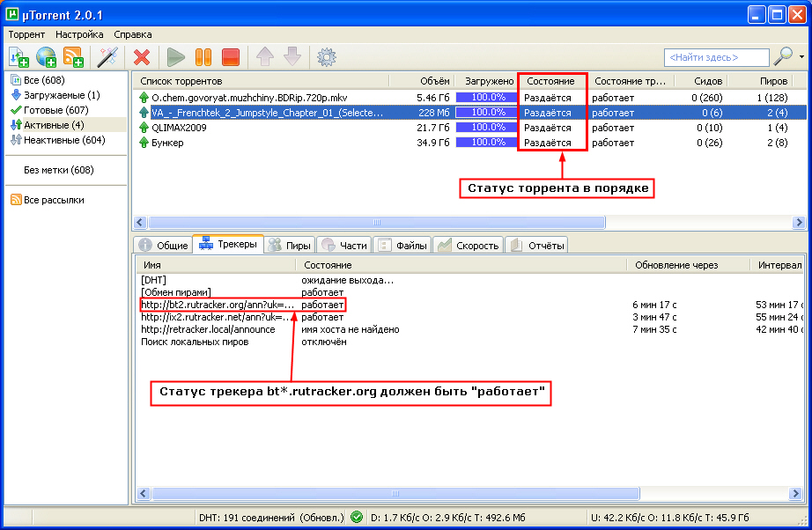This screenshot has width=812, height=530.
Task: Click seeding arrow icon of QLIMAX2009
Action: click(144, 128)
